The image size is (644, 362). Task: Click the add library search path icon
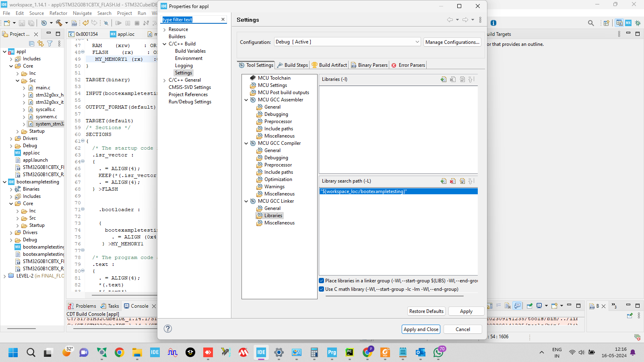[443, 181]
